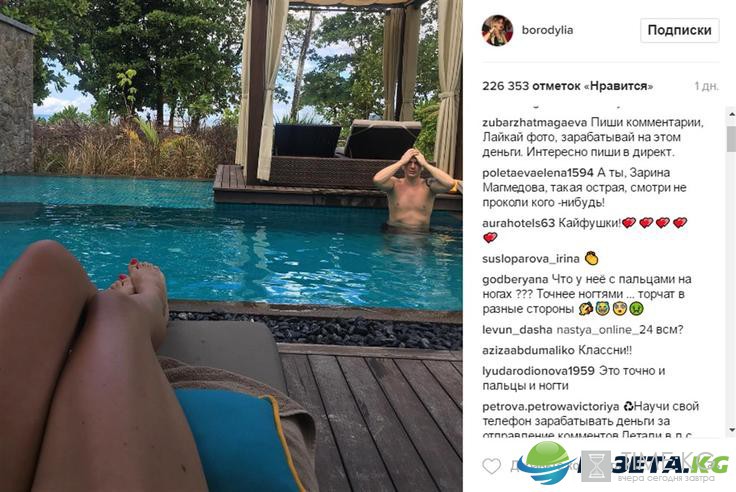Screen dimensions: 736x492
Task: Open azizaabdumaliko commenter profile
Action: [528, 351]
